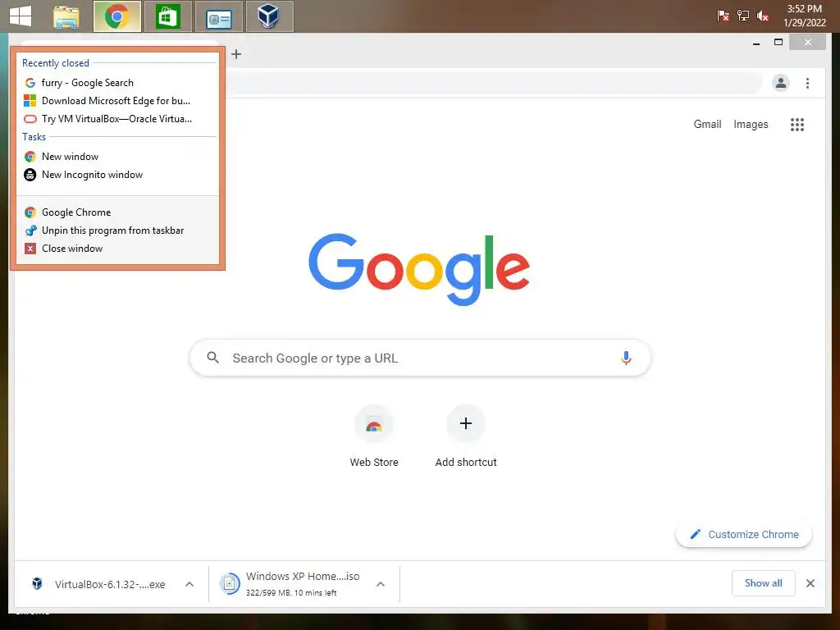Image resolution: width=840 pixels, height=630 pixels.
Task: Click the Chrome address bar
Action: click(493, 83)
